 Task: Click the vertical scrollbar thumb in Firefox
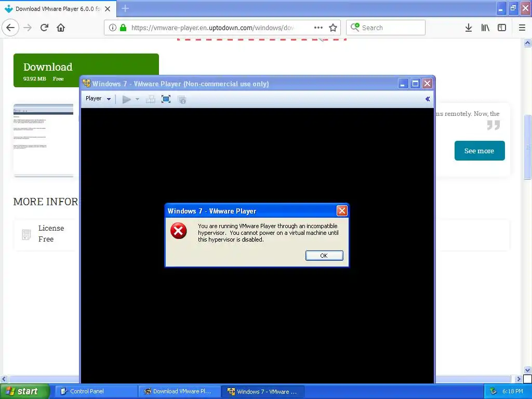pos(527,147)
